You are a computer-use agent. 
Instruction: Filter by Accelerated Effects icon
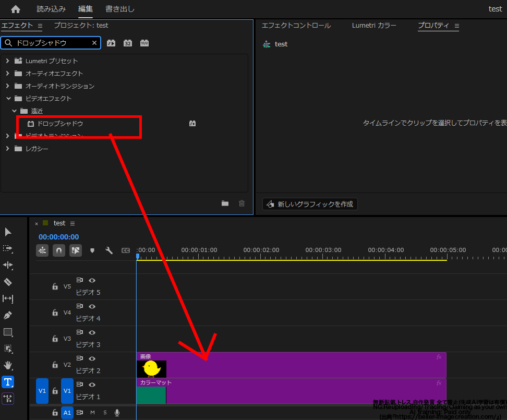pyautogui.click(x=111, y=43)
